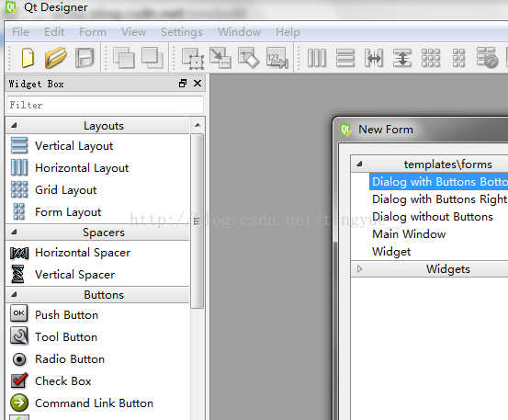Collapse the Layouts category
This screenshot has height=420, width=508.
pos(14,126)
